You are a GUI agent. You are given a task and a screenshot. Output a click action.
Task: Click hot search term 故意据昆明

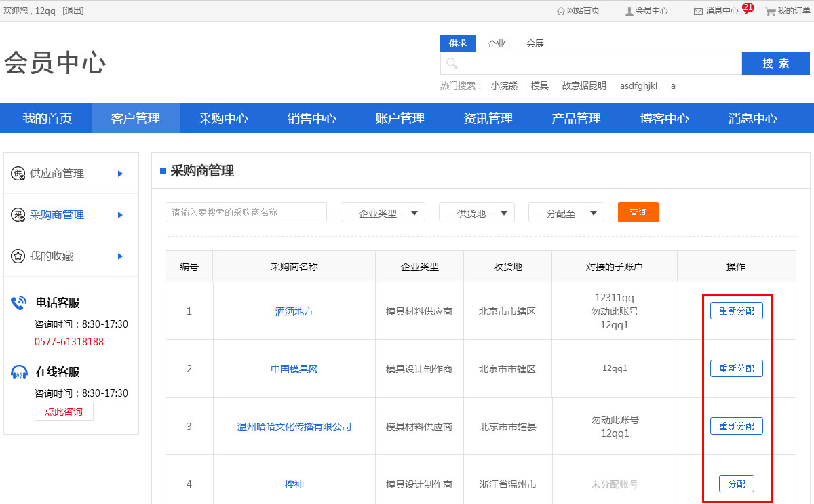click(584, 85)
